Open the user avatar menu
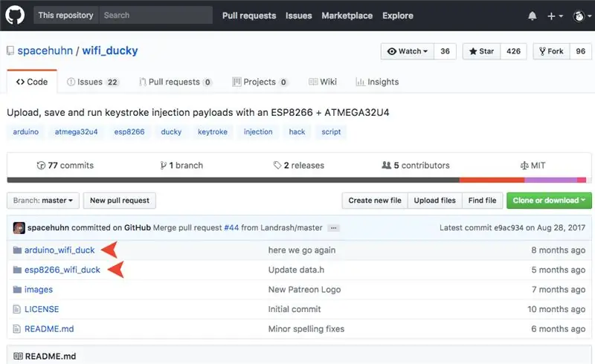The width and height of the screenshot is (595, 364). pos(582,16)
